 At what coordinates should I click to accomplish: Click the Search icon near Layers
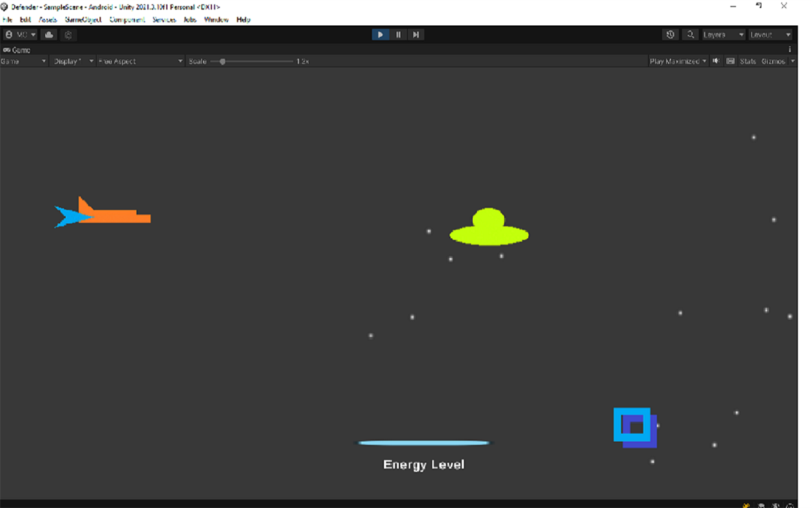click(689, 34)
